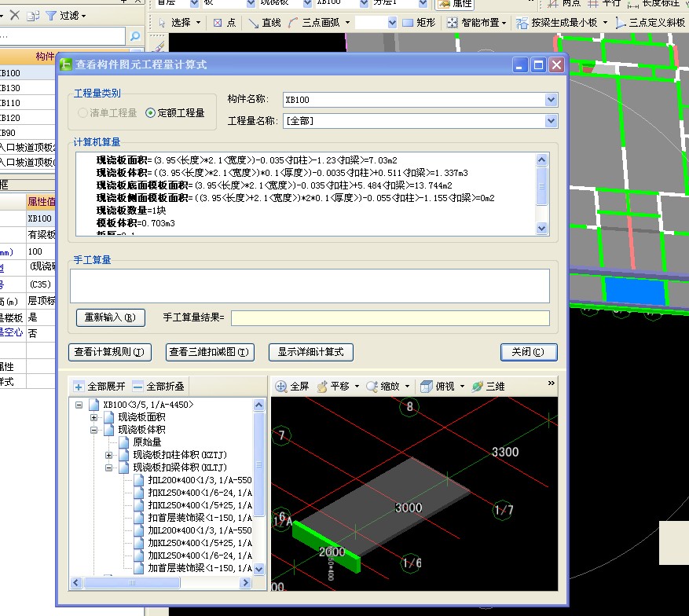The height and width of the screenshot is (616, 689).
Task: Click the blue slab in model view
Action: (635, 290)
